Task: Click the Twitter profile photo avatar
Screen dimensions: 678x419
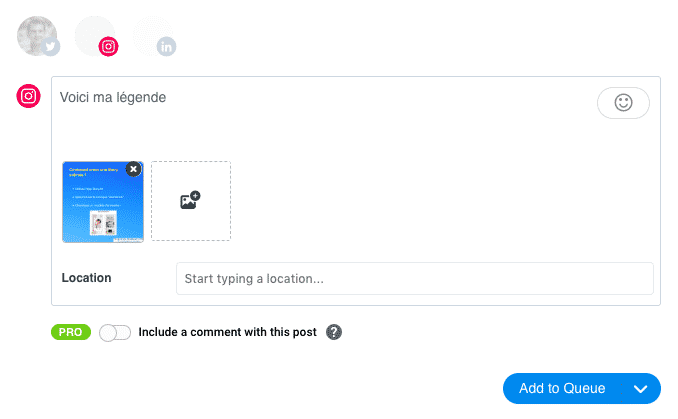Action: (36, 34)
